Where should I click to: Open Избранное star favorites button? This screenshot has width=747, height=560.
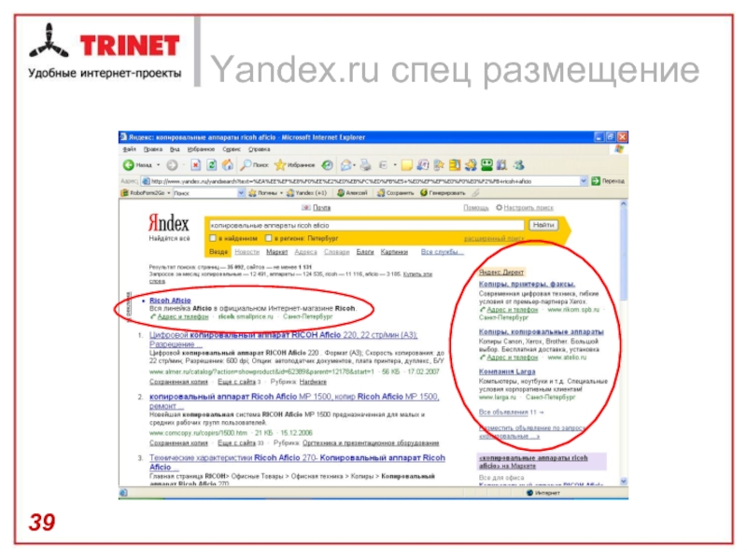click(x=295, y=165)
